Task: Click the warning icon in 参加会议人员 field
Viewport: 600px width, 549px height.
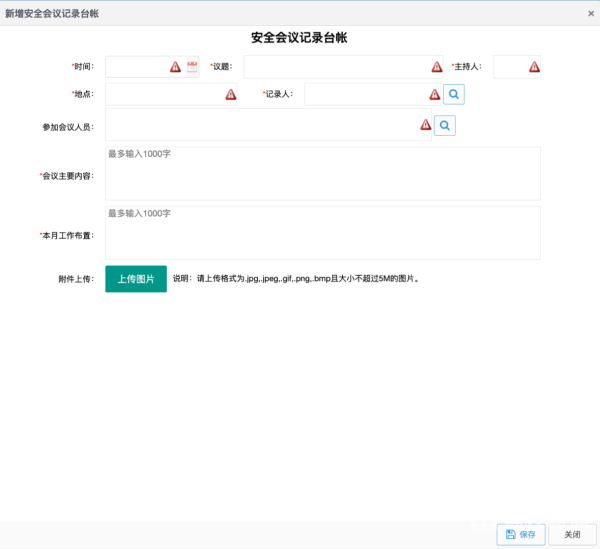Action: (x=425, y=125)
